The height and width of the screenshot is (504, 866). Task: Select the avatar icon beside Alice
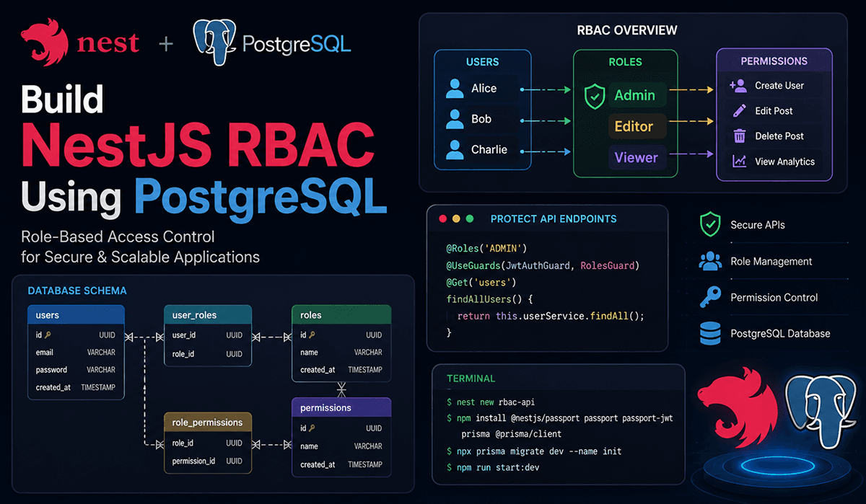455,88
